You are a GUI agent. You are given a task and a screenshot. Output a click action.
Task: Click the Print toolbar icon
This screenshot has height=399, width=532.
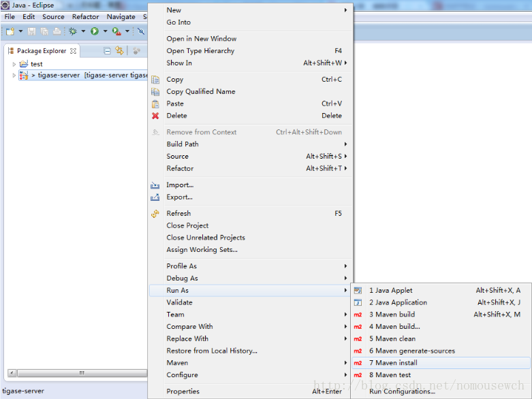(x=57, y=31)
